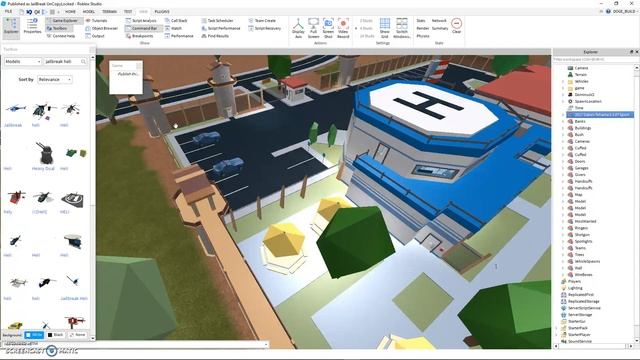Set Toolbox background to Black
640x360 pixels.
coord(56,335)
